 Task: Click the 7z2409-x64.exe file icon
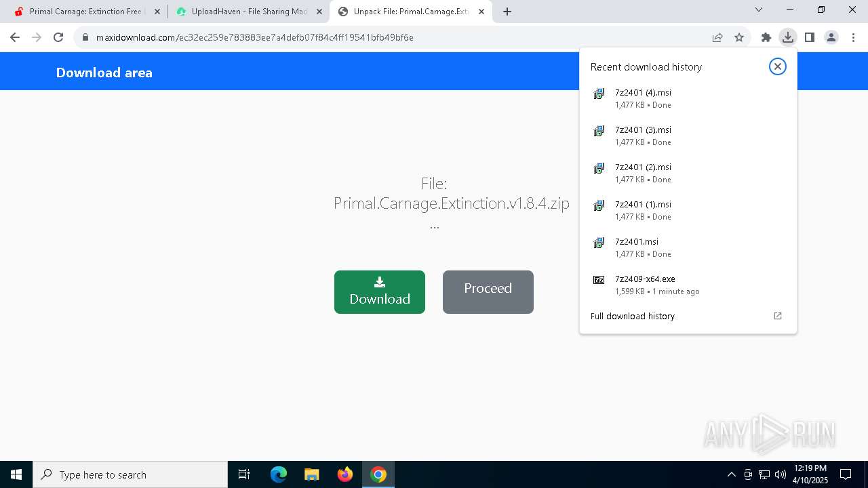pos(599,280)
